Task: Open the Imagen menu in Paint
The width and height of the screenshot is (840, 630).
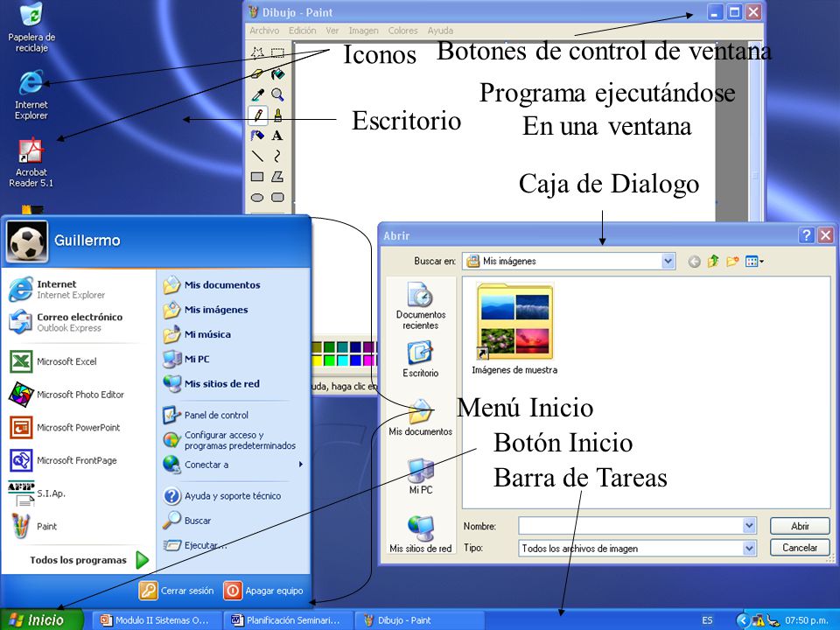Action: click(x=363, y=31)
